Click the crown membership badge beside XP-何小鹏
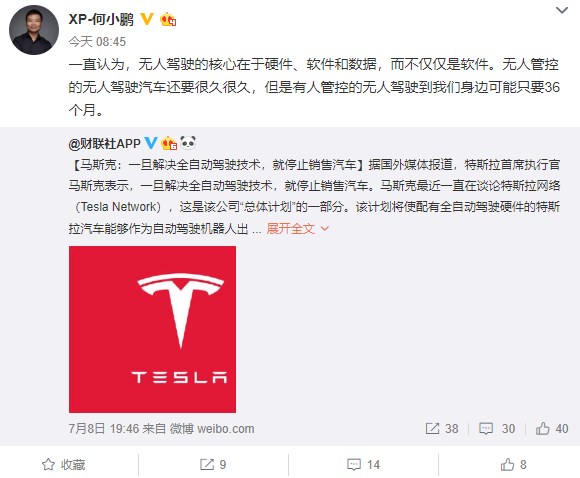Viewport: 580px width, 478px height. tap(168, 19)
